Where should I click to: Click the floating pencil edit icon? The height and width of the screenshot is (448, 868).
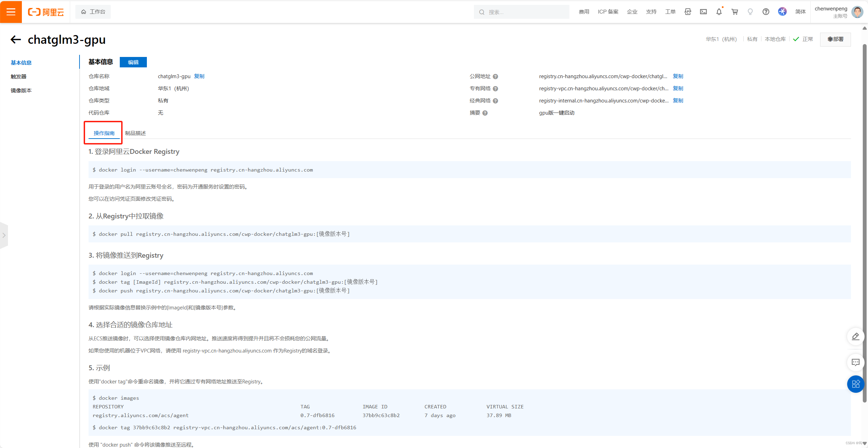856,336
